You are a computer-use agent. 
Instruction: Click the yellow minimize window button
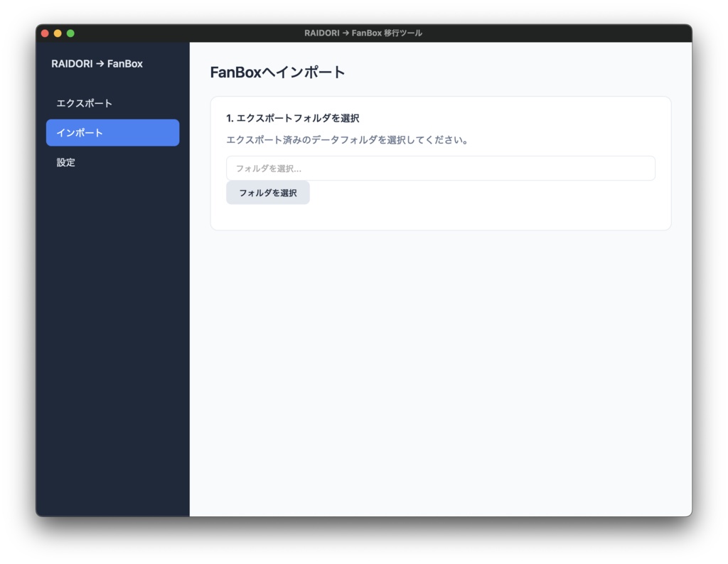pos(57,33)
